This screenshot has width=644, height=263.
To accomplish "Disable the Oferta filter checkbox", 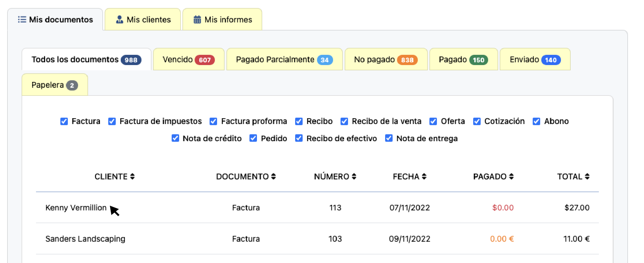I will [433, 121].
